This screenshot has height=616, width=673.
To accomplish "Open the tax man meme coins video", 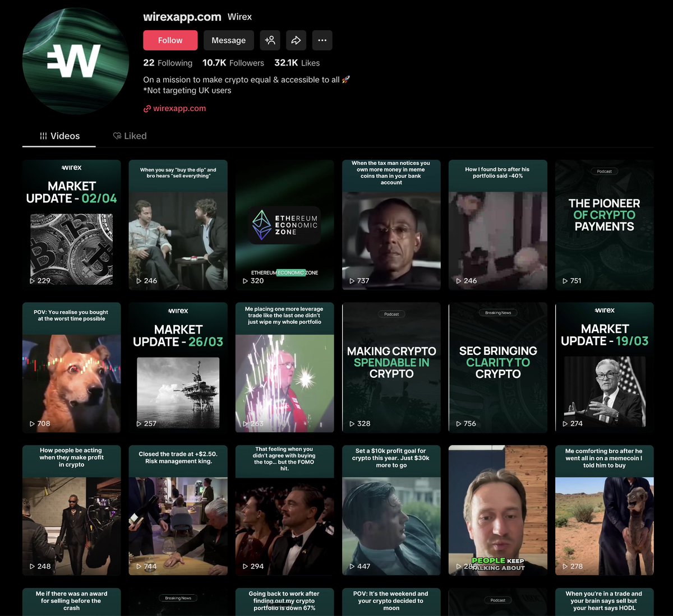I will pos(391,225).
